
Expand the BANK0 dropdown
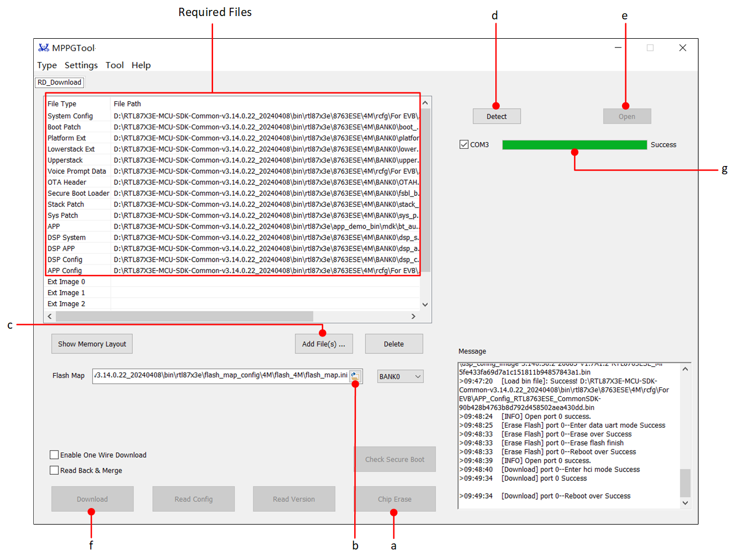400,377
